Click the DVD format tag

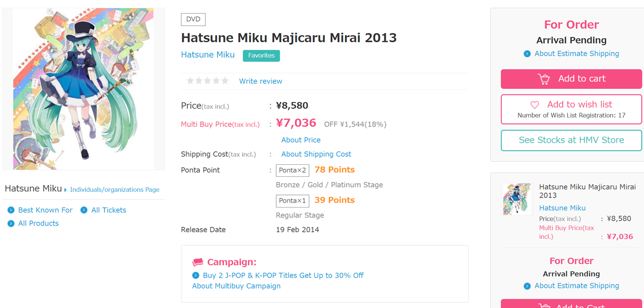(193, 20)
